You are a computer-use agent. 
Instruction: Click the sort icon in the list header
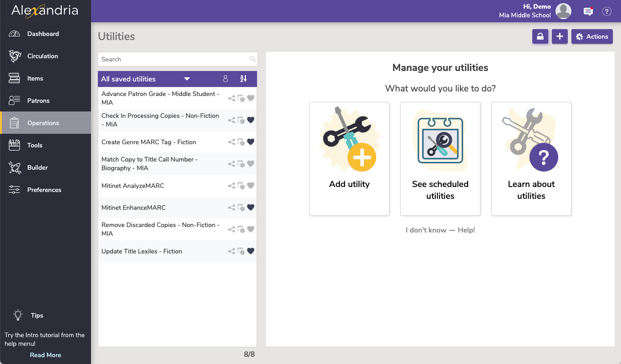tap(244, 79)
